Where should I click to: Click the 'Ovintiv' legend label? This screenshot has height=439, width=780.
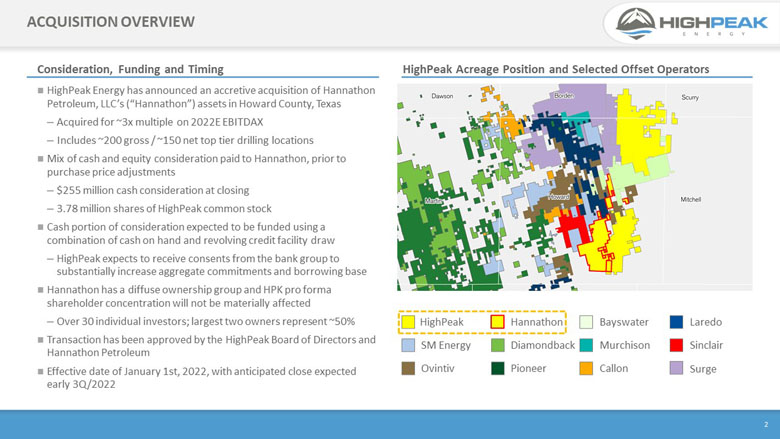coord(437,368)
